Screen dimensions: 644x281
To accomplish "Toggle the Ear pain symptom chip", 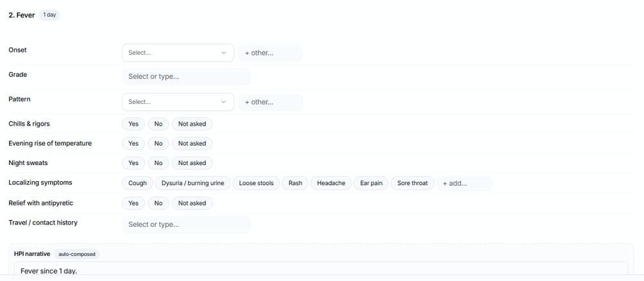I will click(x=372, y=183).
